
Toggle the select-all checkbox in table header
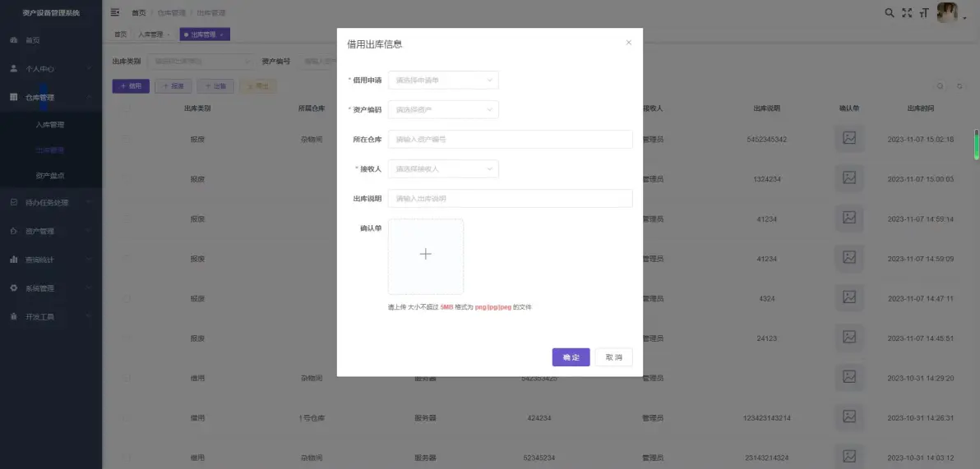[x=127, y=108]
